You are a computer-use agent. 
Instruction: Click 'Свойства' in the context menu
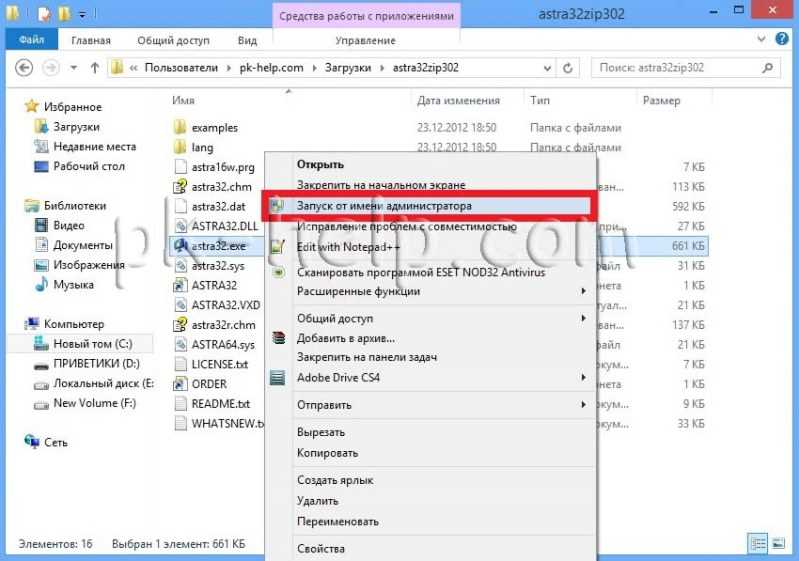tap(321, 549)
